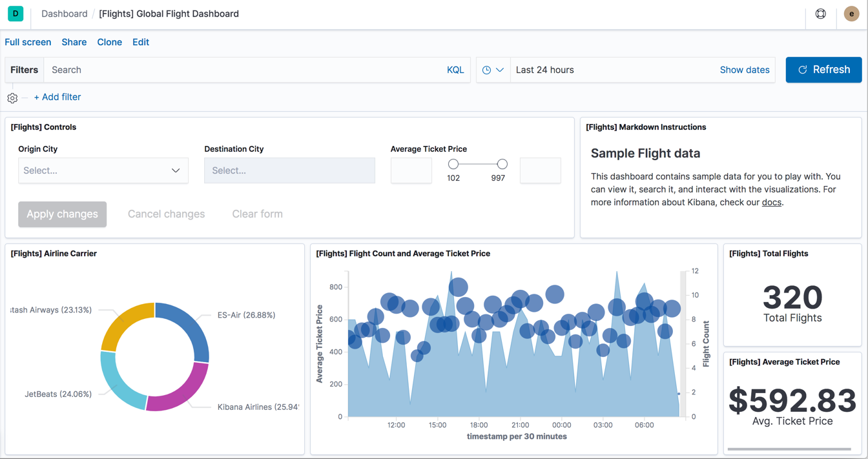Click Show dates in the time range bar
The width and height of the screenshot is (868, 459).
744,70
